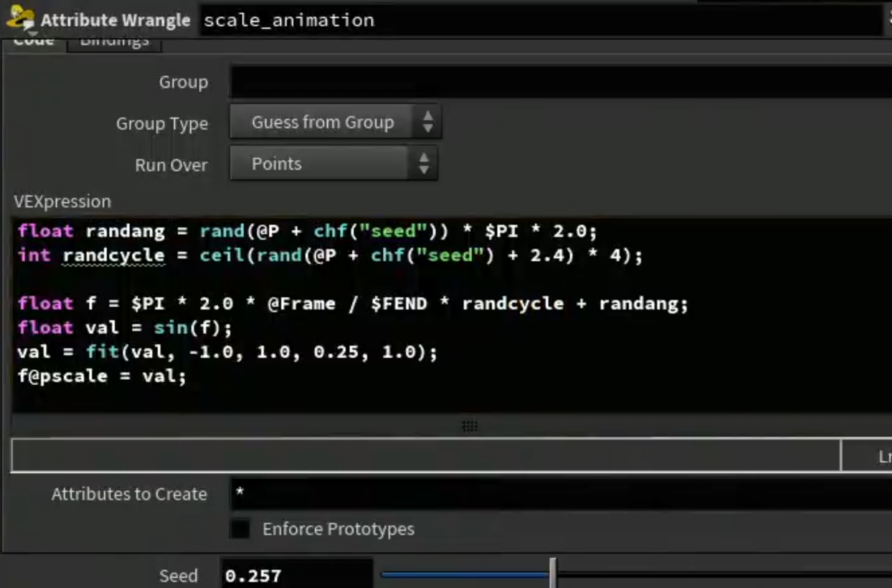
Task: Click the Seed value field 0.257
Action: pyautogui.click(x=297, y=575)
